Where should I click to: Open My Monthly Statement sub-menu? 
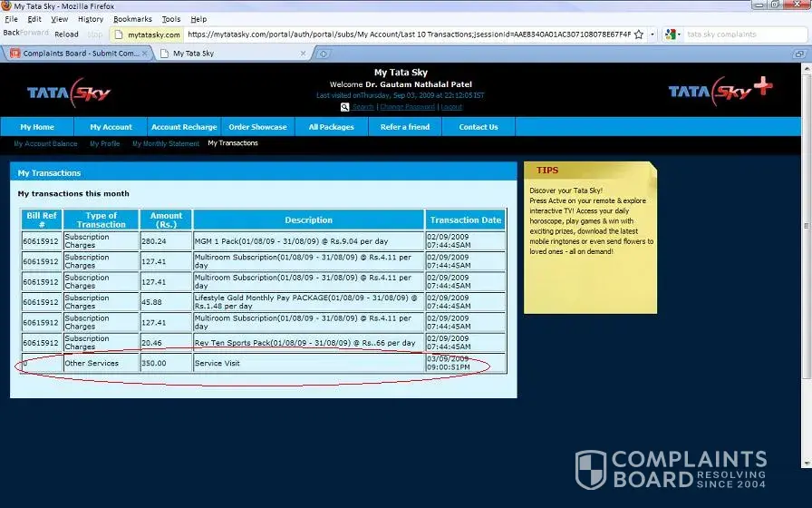[x=166, y=143]
